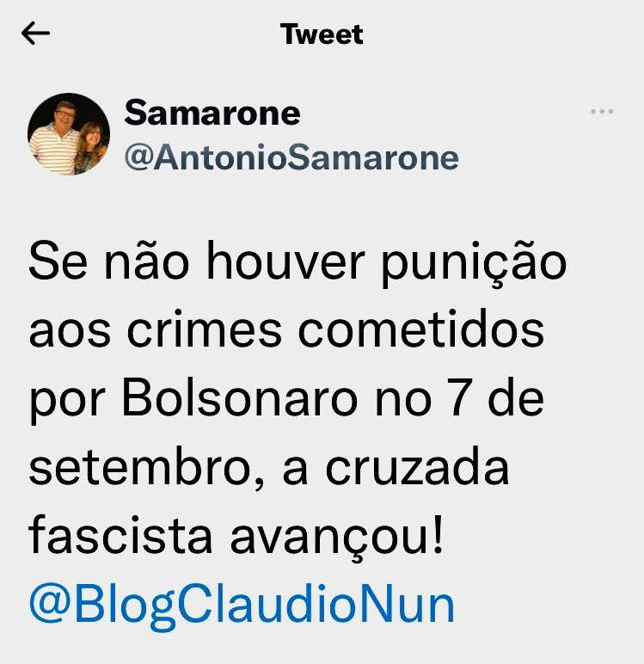Viewport: 644px width, 664px height.
Task: Click the word Bolsonaro in the tweet
Action: (240, 400)
